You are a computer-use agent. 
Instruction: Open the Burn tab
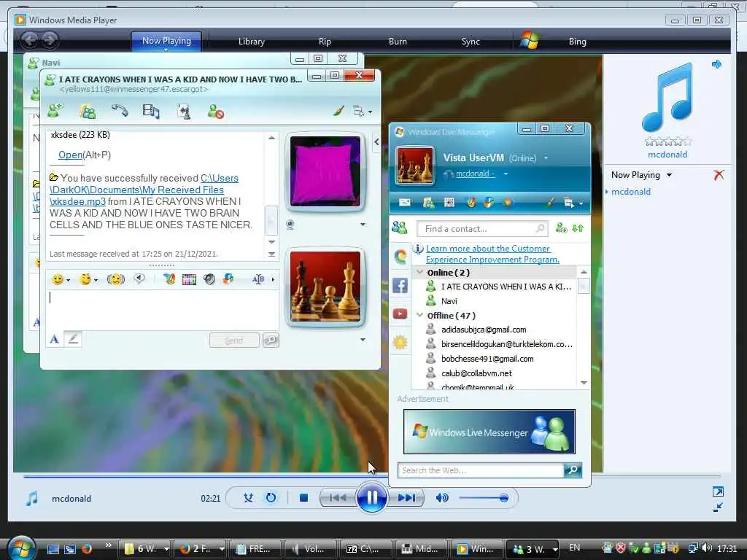pyautogui.click(x=398, y=42)
